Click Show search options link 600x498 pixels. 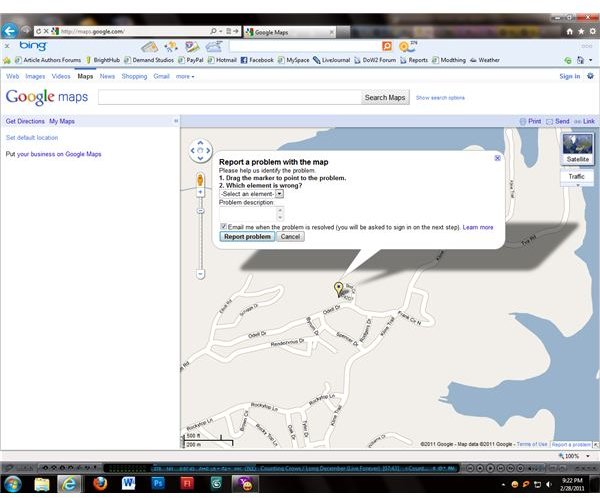coord(440,98)
